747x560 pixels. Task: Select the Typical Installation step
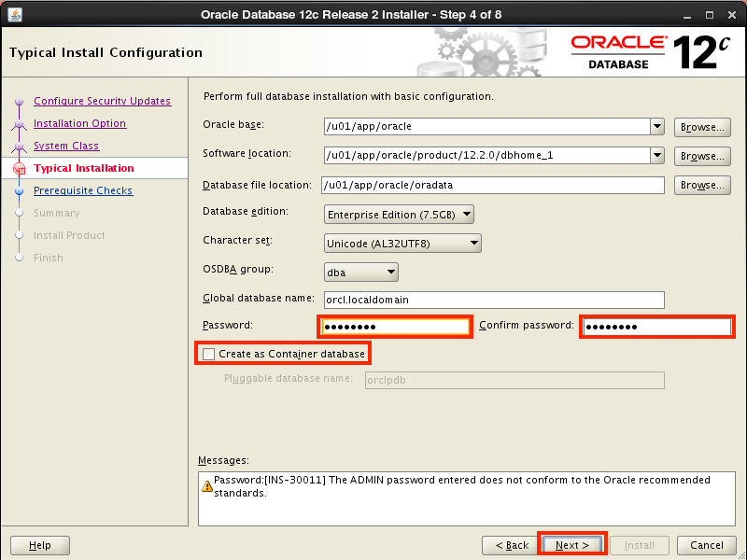point(84,168)
